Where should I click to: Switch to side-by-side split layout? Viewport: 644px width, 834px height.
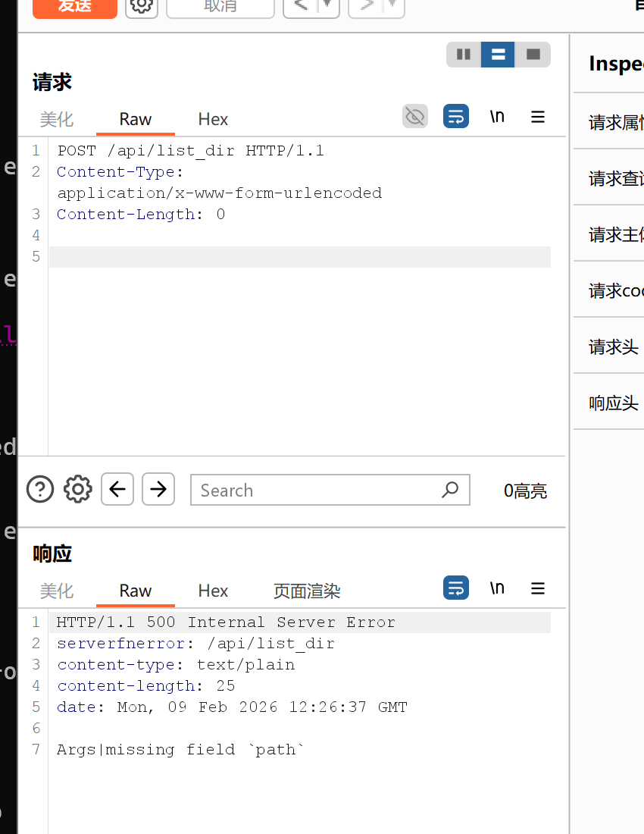[464, 55]
